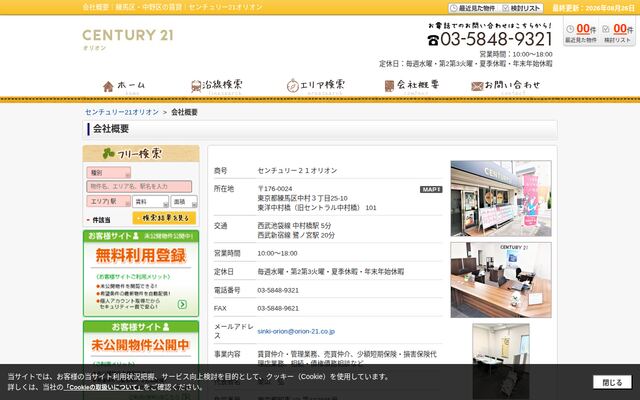
Task: Click the CENTURY 21 オリオン logo
Action: (128, 39)
